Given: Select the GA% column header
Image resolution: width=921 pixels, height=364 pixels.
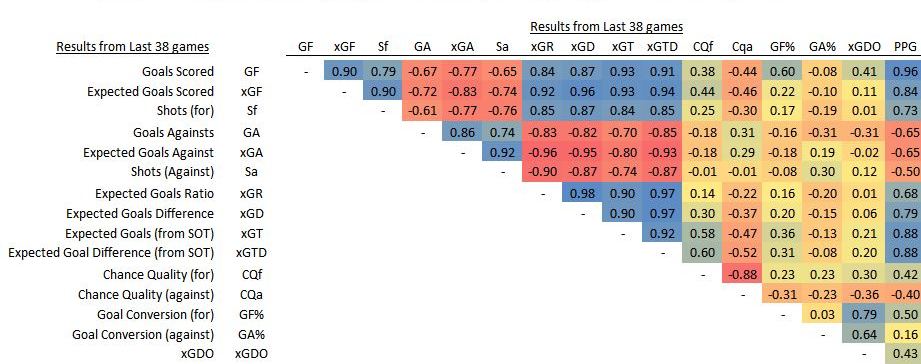Looking at the screenshot, I should [x=822, y=47].
